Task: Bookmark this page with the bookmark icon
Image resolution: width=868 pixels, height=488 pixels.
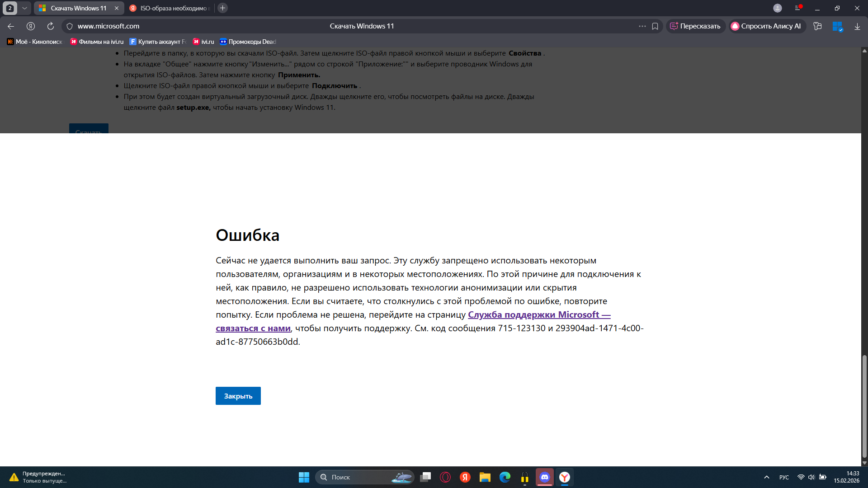Action: tap(655, 26)
